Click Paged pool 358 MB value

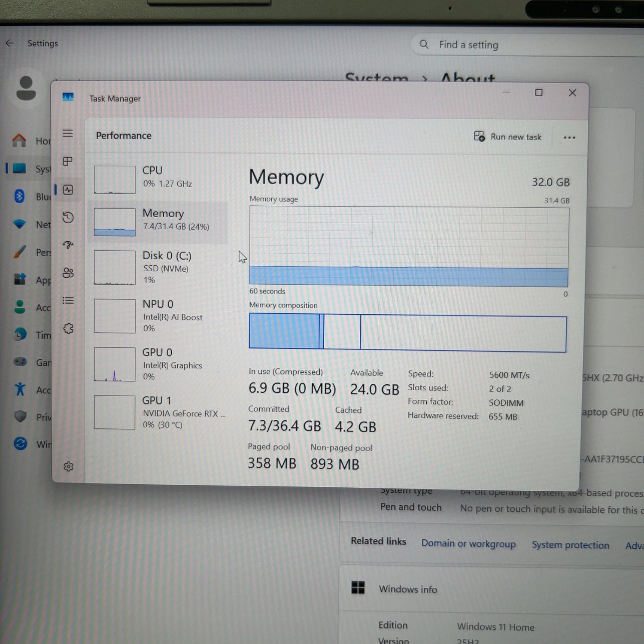[272, 463]
